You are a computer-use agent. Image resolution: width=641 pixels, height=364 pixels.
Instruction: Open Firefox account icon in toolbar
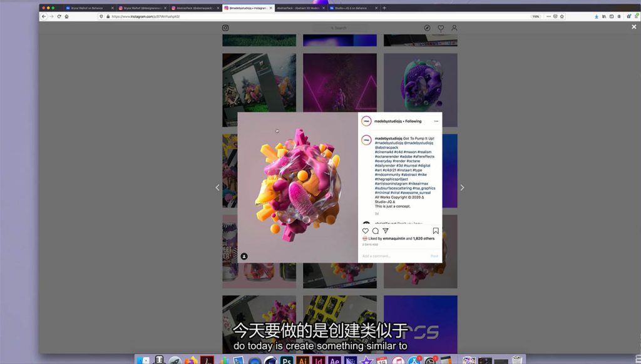(619, 16)
